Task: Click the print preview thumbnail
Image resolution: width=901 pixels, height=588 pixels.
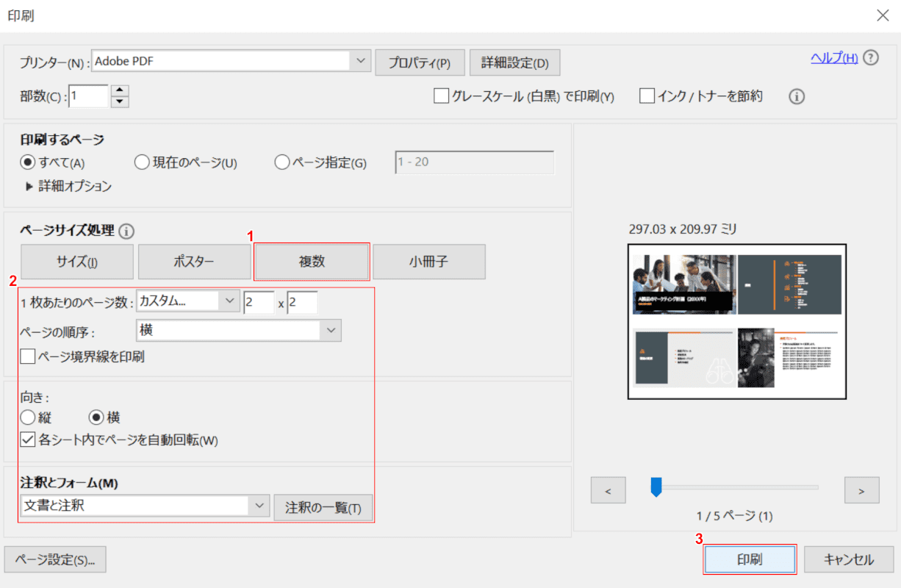Action: [737, 321]
